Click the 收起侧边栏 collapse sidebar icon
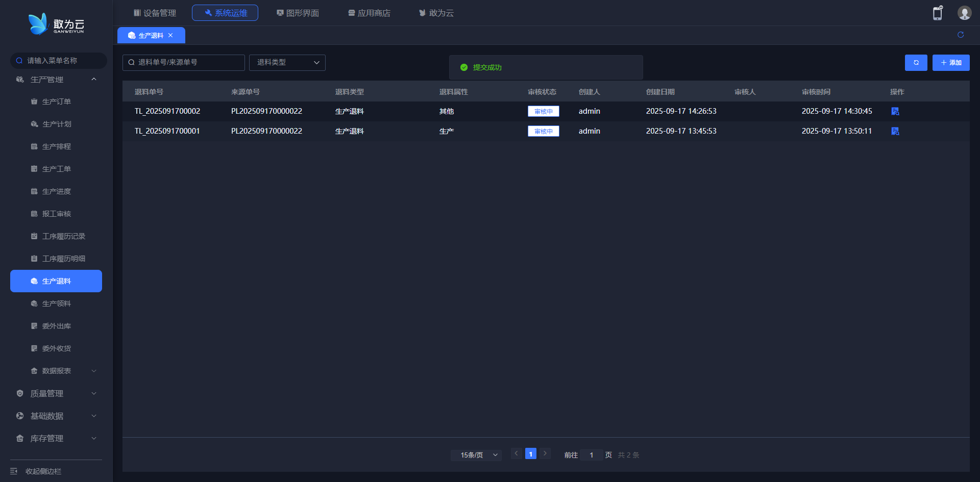Screen dimensions: 980x482 pos(14,471)
